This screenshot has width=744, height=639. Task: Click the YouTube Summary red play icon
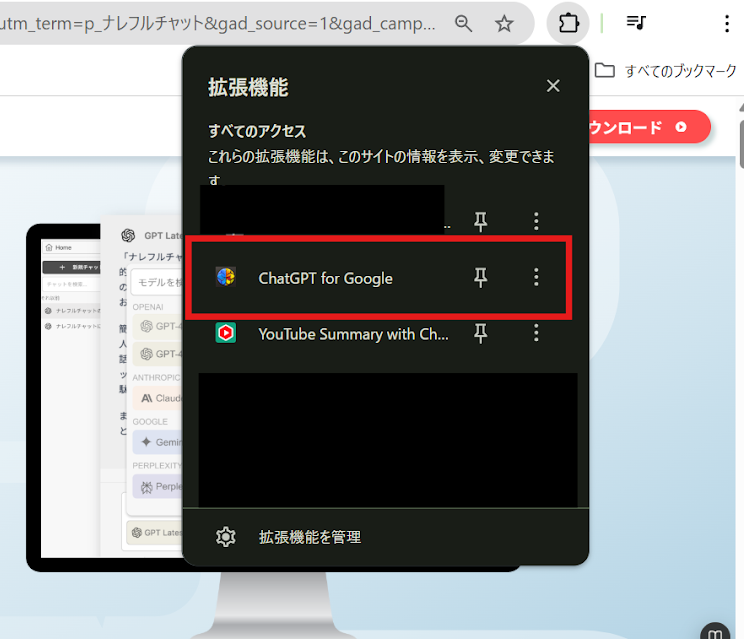[x=226, y=333]
